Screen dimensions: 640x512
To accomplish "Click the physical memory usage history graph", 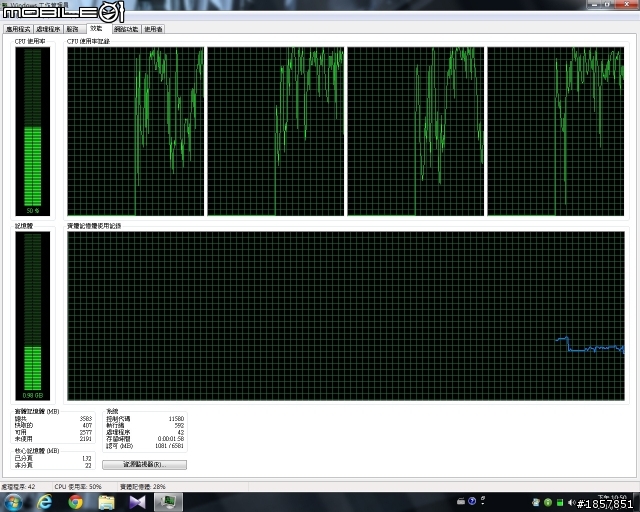I will (346, 316).
